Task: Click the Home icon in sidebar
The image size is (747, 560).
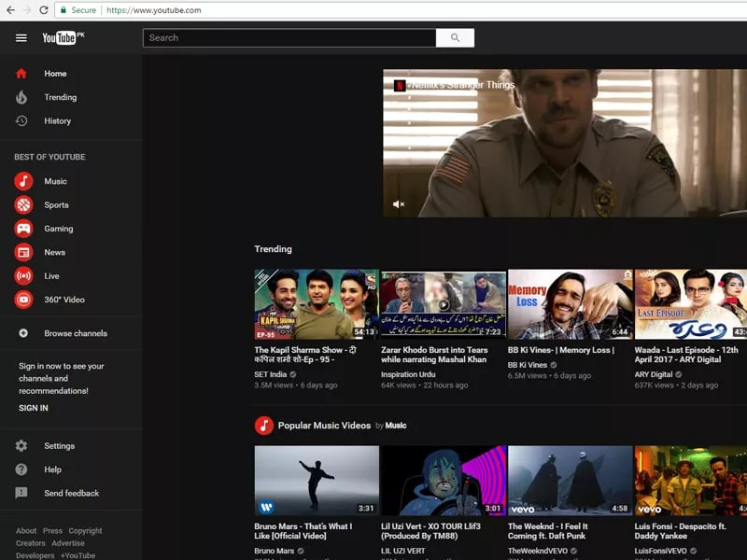Action: (x=21, y=74)
